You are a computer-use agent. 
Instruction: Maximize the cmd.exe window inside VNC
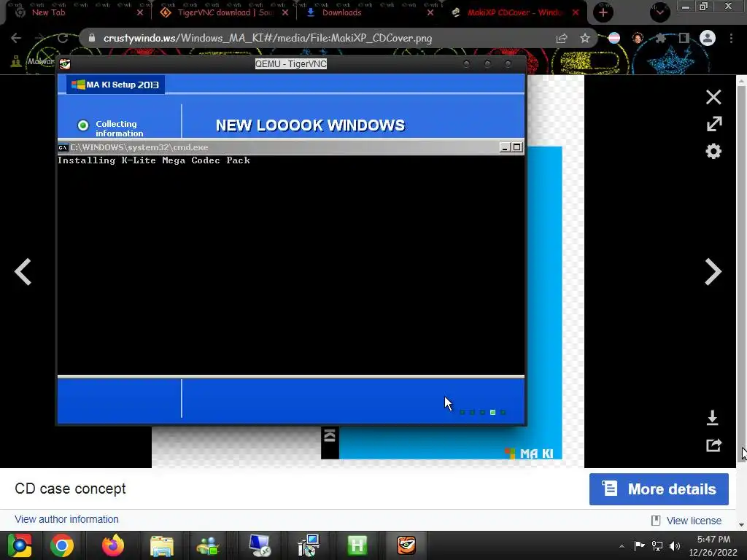coord(517,147)
